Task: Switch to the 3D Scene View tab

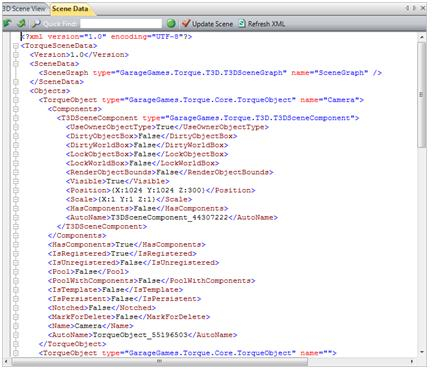Action: [x=23, y=9]
